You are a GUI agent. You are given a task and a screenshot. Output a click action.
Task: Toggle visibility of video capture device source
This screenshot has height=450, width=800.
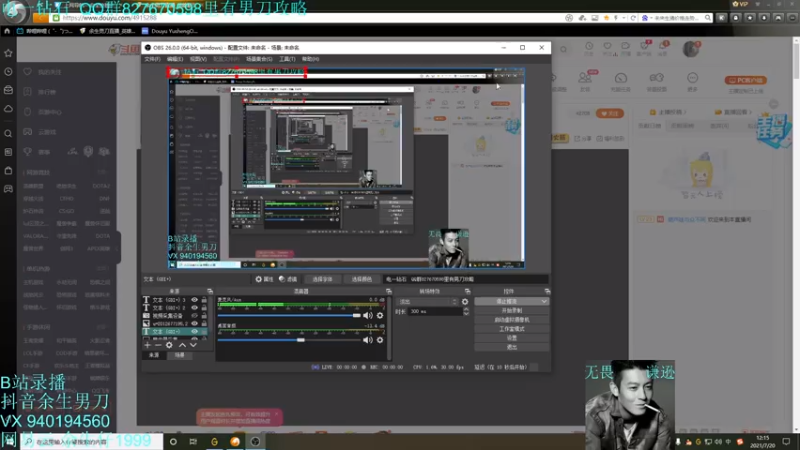pyautogui.click(x=194, y=316)
